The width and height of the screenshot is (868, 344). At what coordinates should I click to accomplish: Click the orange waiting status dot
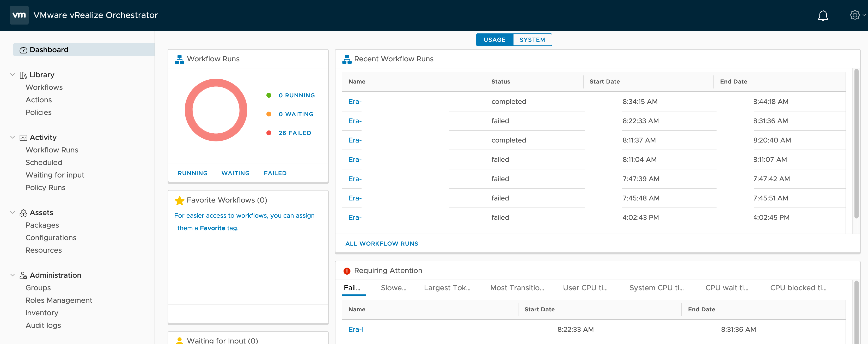pos(268,114)
